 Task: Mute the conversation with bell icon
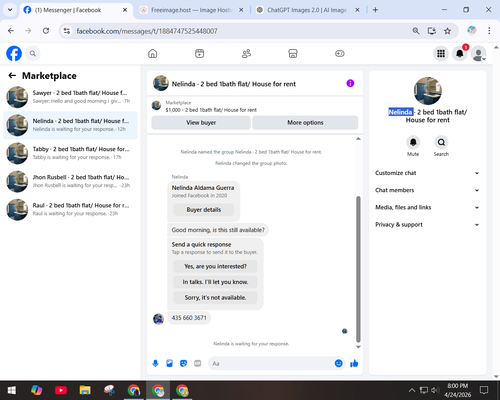pos(413,142)
